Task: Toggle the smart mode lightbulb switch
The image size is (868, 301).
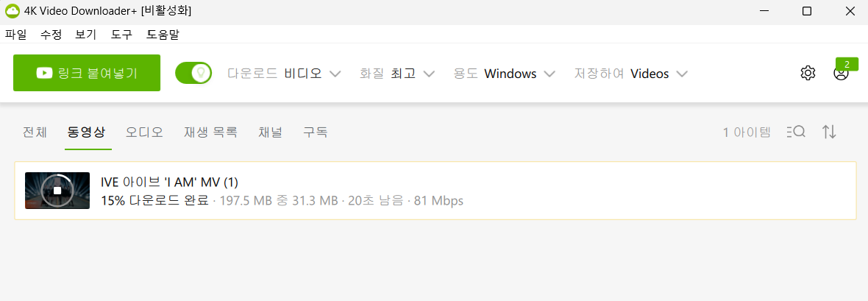Action: pos(193,73)
